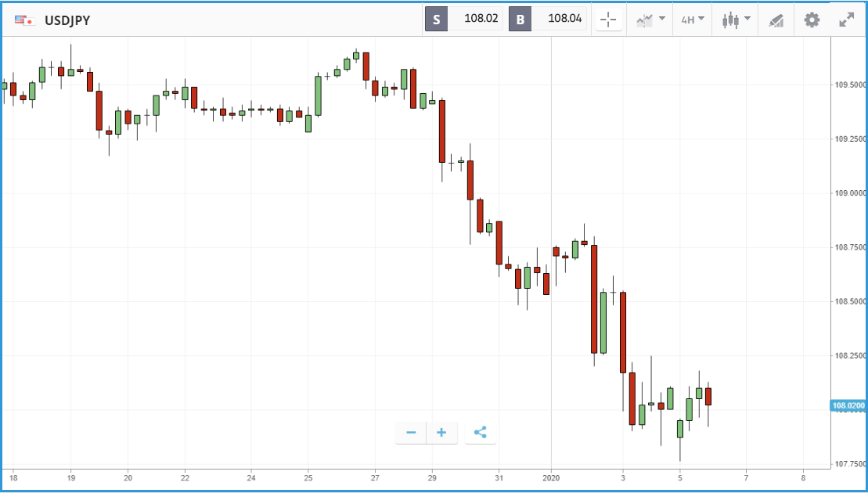Click the 108.7500 price axis label

pos(850,247)
